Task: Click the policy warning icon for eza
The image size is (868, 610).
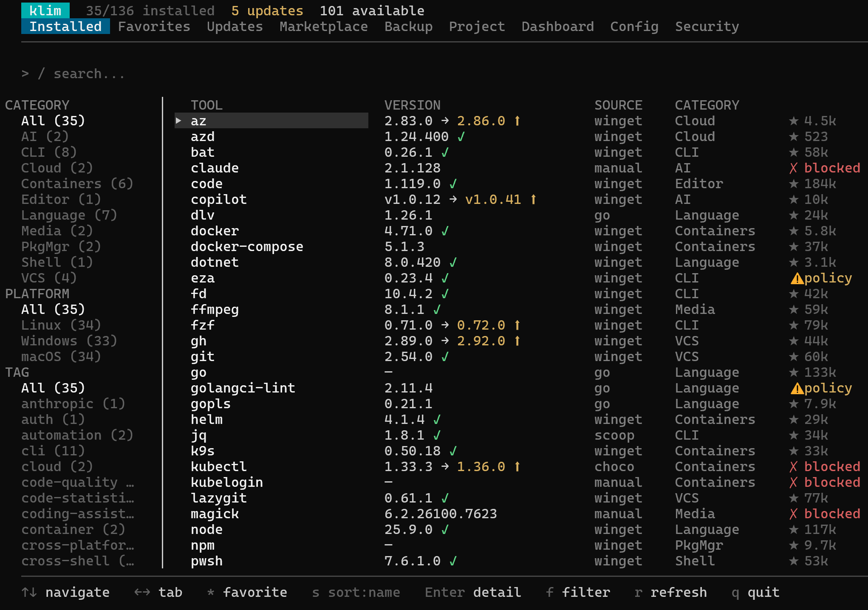Action: (x=797, y=279)
